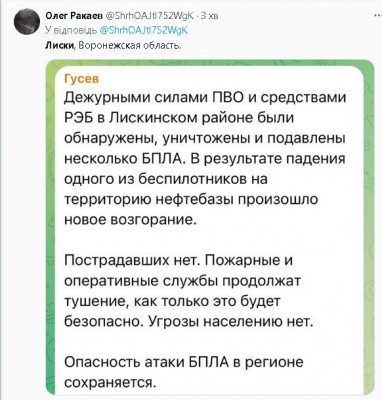The width and height of the screenshot is (382, 400).
Task: Click the word нефтебазы in the message
Action: pyautogui.click(x=194, y=199)
